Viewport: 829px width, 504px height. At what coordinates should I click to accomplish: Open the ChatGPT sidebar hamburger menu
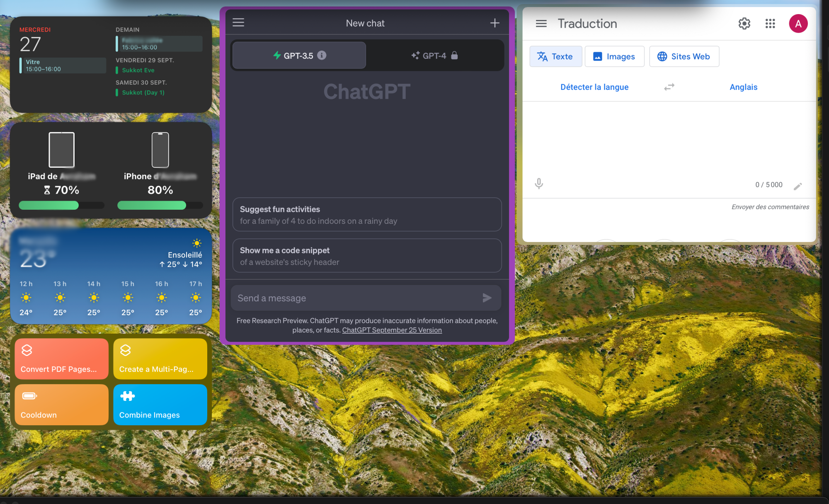click(x=238, y=22)
